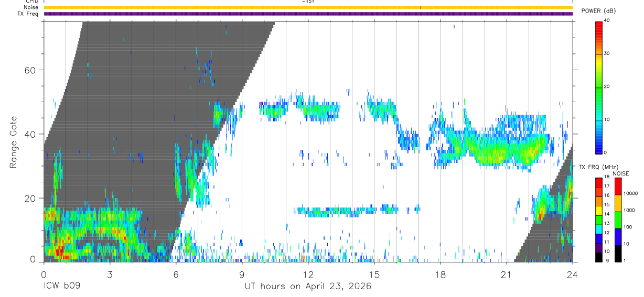Click the 'POWER (dB)' legend title
Viewport: 644px width, 297px height.
tap(599, 11)
